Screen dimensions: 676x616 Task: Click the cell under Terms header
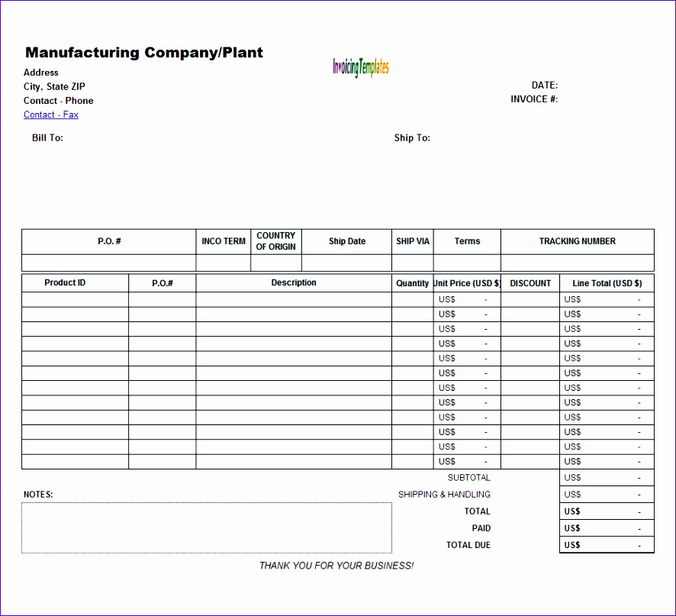pos(467,263)
